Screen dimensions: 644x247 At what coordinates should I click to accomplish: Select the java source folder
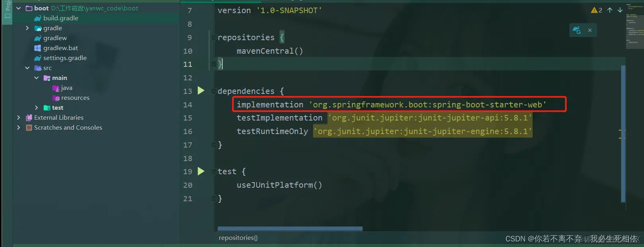[66, 88]
